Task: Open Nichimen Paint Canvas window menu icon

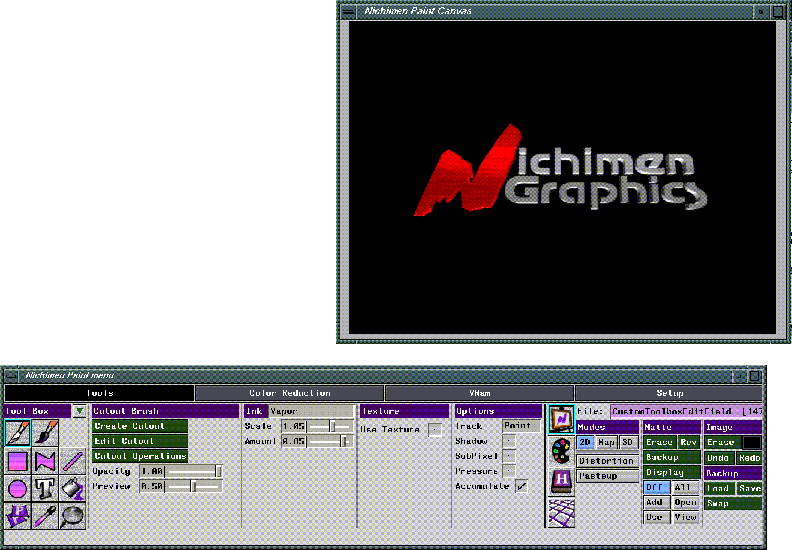Action: coord(348,11)
